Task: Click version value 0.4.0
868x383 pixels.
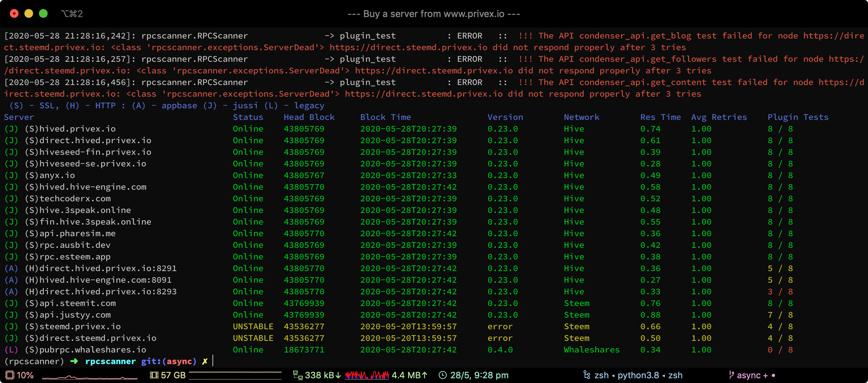Action: (x=500, y=350)
